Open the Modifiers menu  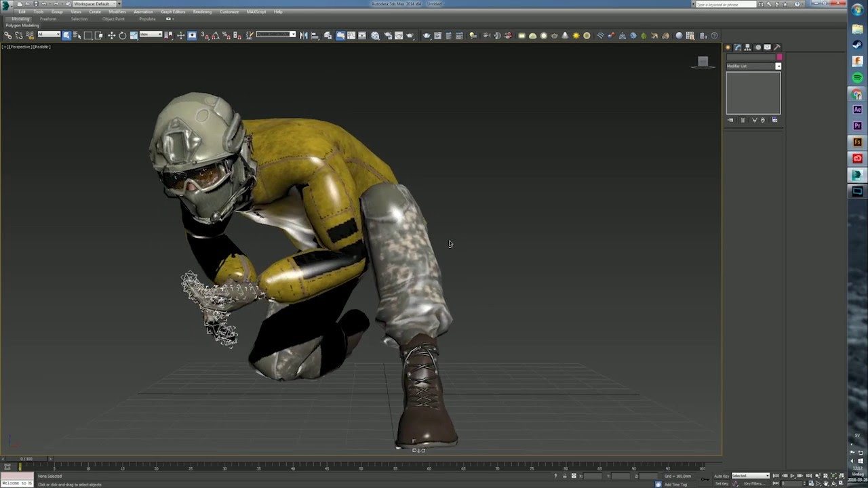tap(117, 12)
